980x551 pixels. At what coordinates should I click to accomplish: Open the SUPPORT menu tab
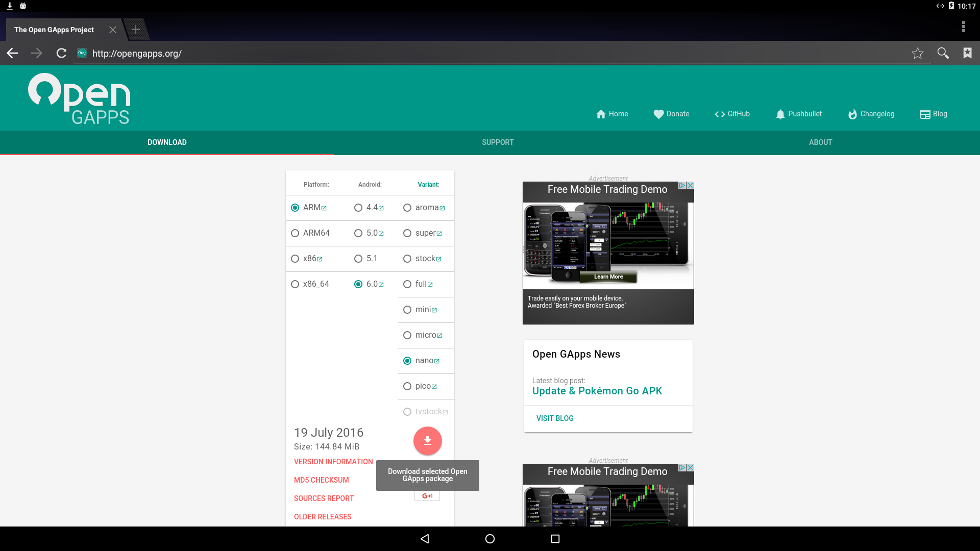pos(498,142)
